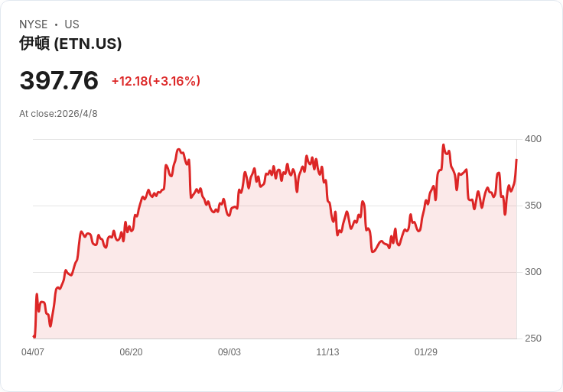Image resolution: width=563 pixels, height=392 pixels.
Task: Click the 04/07 date axis label
Action: (x=33, y=352)
